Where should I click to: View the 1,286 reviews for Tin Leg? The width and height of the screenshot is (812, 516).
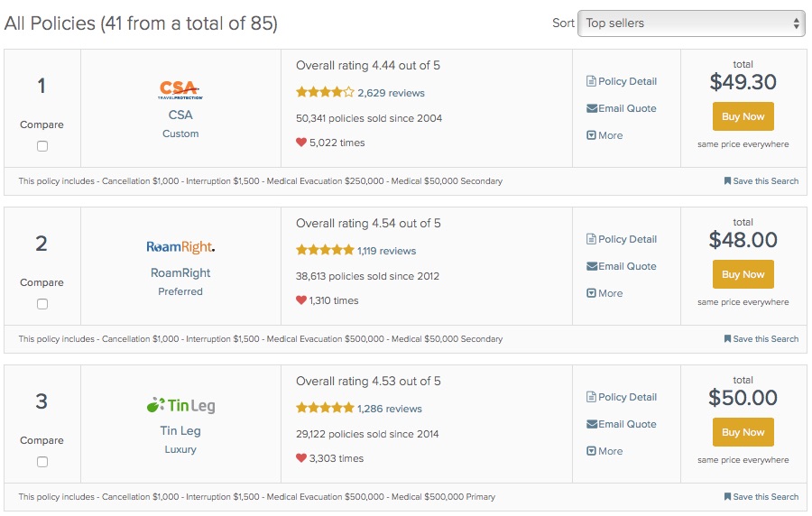click(390, 409)
